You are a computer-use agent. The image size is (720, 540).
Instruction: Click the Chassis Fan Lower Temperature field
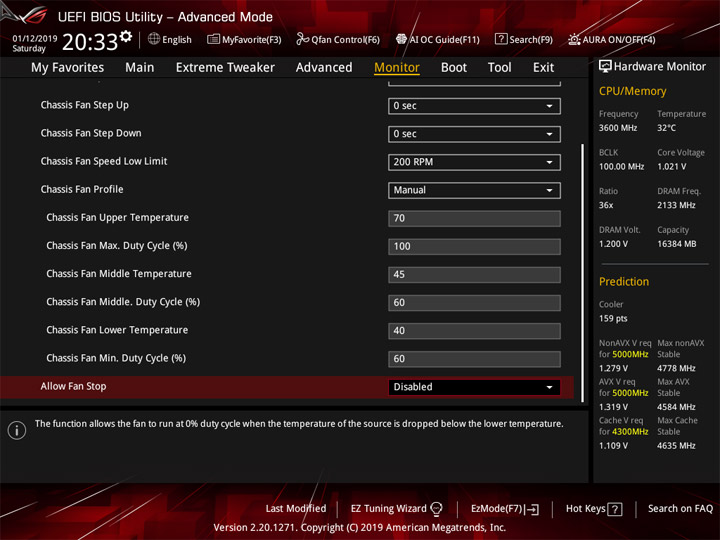474,331
